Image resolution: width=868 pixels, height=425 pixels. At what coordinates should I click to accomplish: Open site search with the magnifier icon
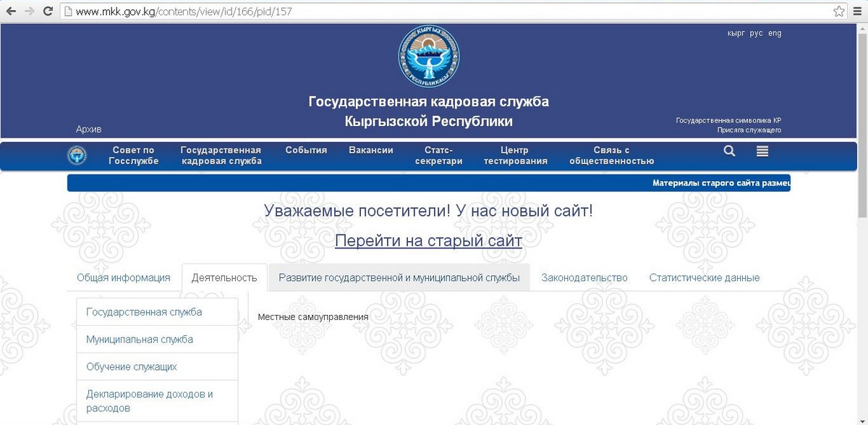pyautogui.click(x=729, y=151)
